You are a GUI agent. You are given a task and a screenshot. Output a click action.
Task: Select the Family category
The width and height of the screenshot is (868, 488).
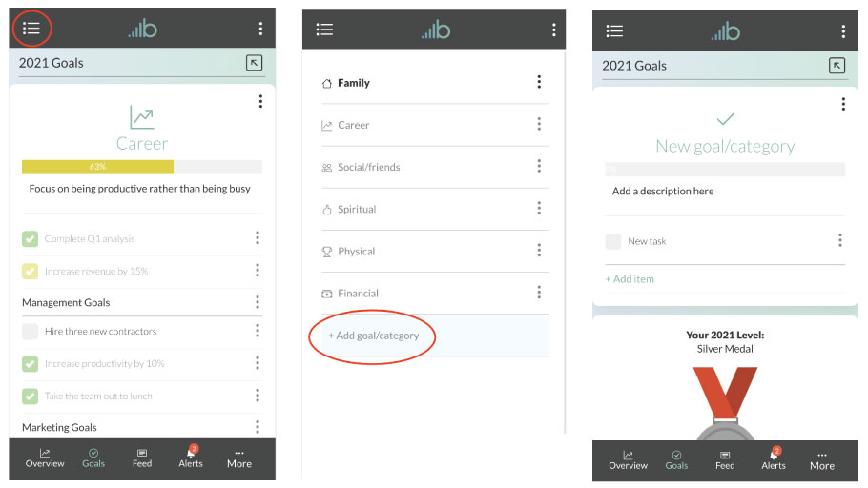click(353, 83)
